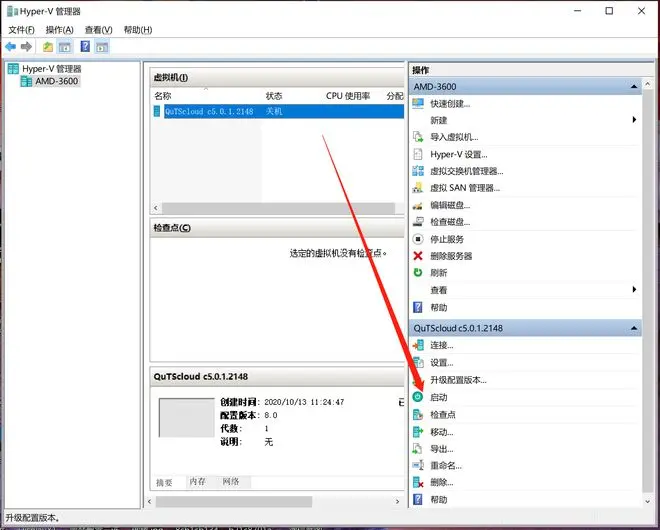Click 关机 status cell of VM
Viewport: 660px width, 530px height.
tap(274, 111)
